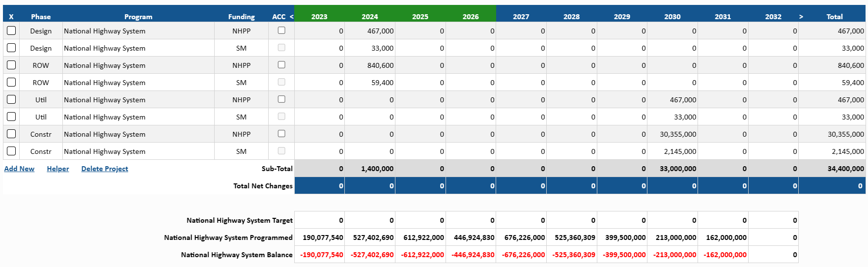The image size is (868, 267).
Task: Click the 467,000 cell in 2030 column
Action: point(672,99)
